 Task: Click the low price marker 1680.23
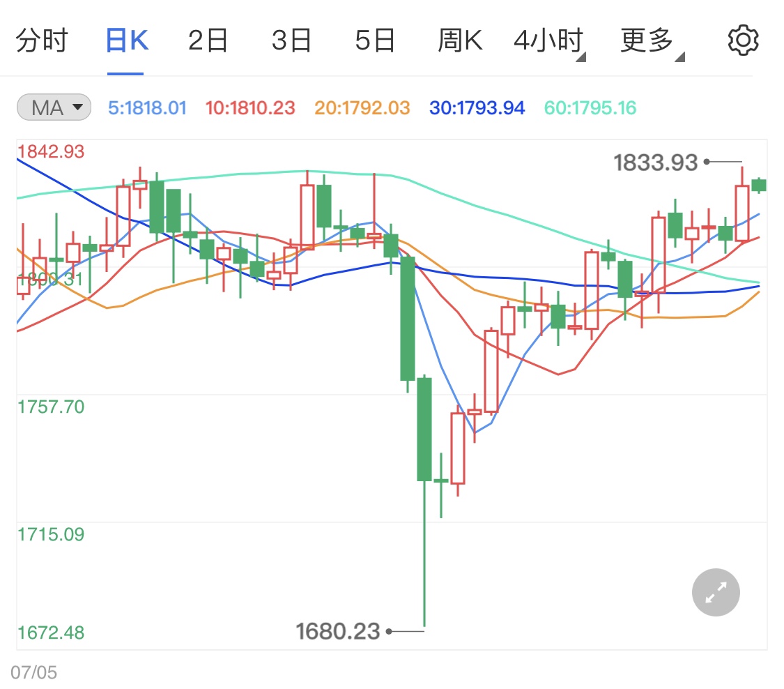point(338,631)
